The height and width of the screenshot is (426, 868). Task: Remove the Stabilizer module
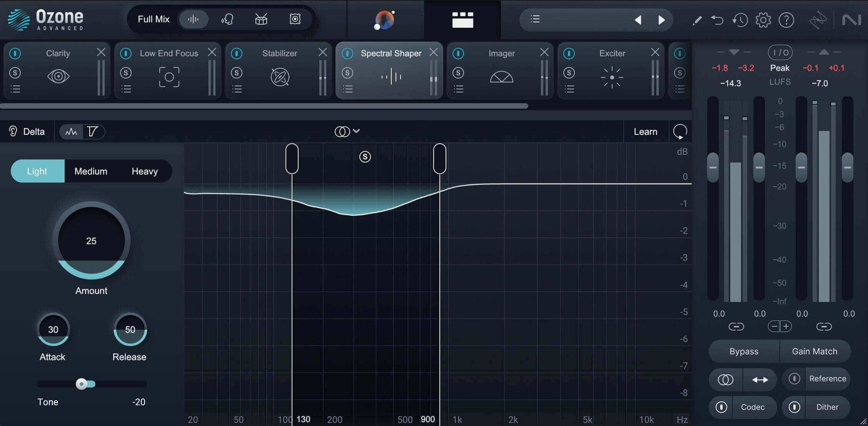[323, 52]
